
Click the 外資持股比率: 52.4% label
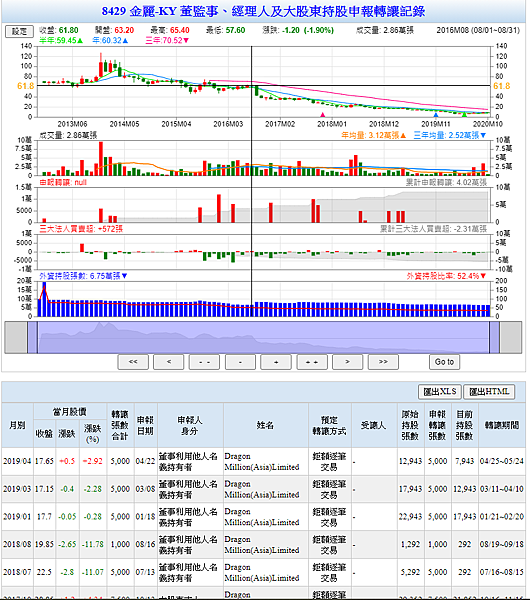click(x=447, y=276)
